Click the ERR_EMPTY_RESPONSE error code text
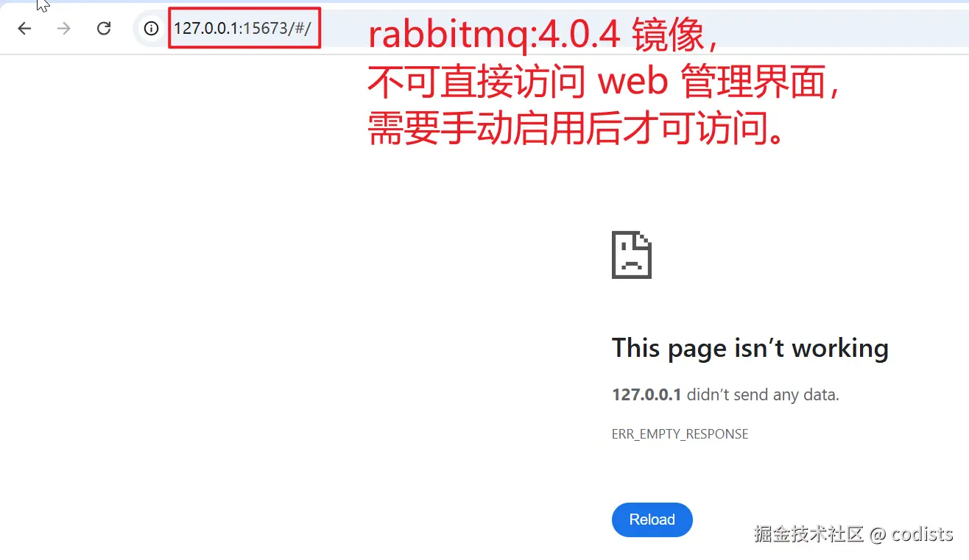 coord(680,434)
